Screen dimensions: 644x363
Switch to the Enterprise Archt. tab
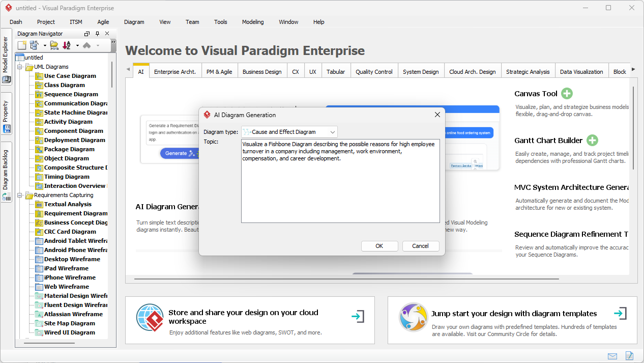point(175,70)
